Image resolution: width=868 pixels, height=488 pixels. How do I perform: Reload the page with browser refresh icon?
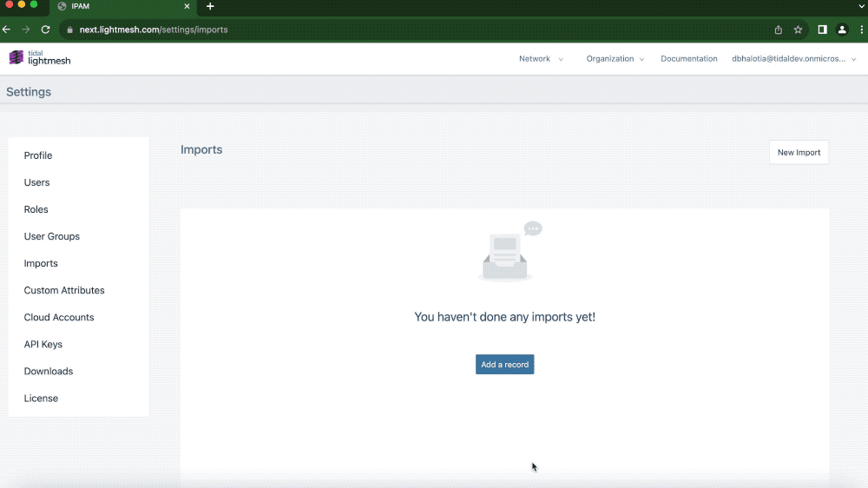pyautogui.click(x=45, y=30)
